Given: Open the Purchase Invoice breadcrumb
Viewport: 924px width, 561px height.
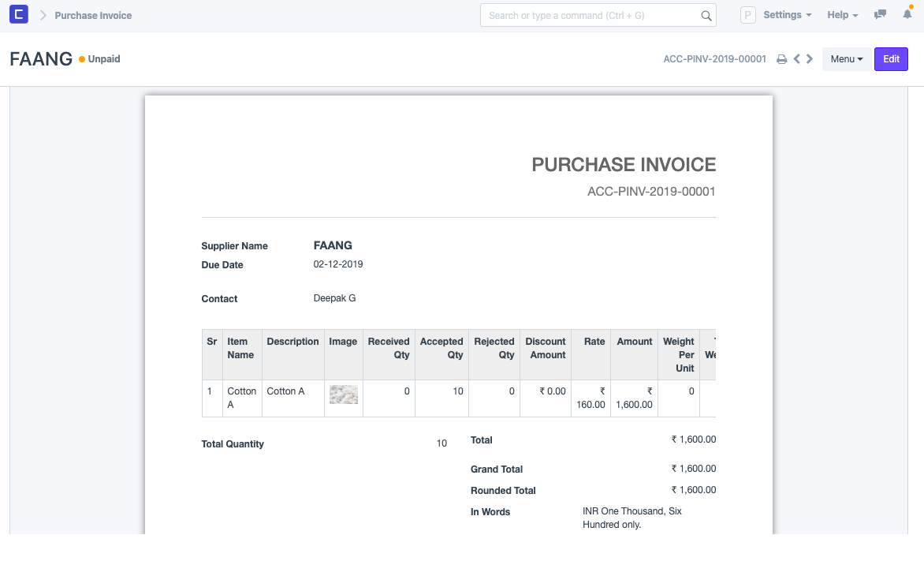Looking at the screenshot, I should tap(93, 15).
